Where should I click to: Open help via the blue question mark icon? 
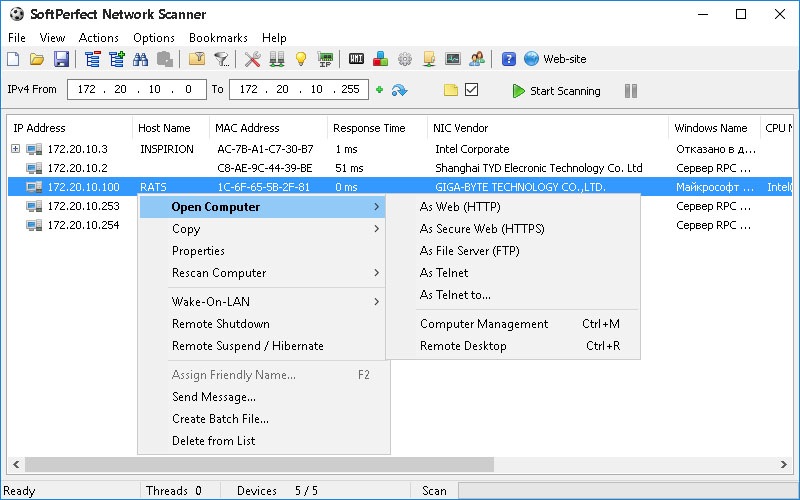509,59
